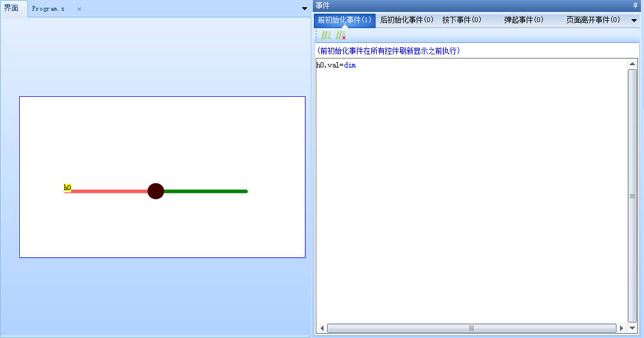Switch to the 界面 tab
The height and width of the screenshot is (338, 644).
11,8
